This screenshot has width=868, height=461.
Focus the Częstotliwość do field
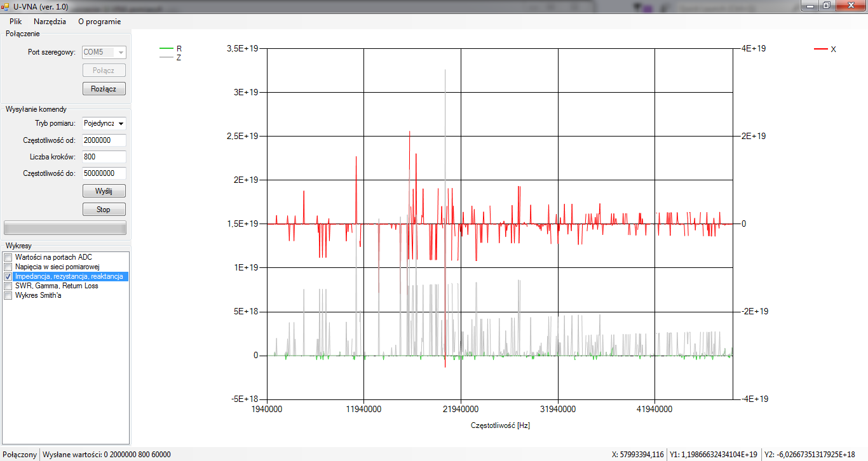(x=104, y=173)
